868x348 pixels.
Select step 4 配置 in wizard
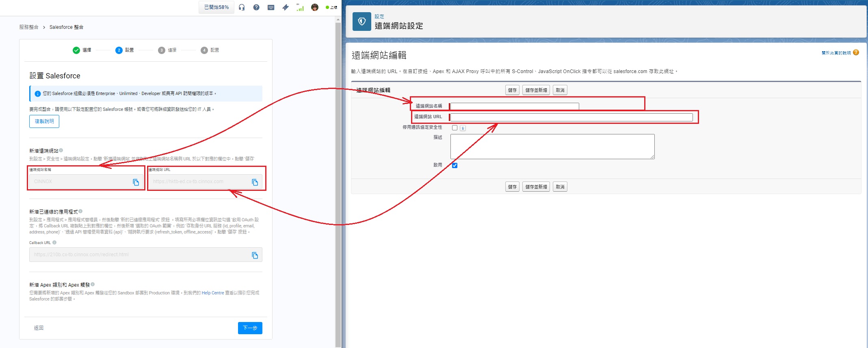point(210,50)
